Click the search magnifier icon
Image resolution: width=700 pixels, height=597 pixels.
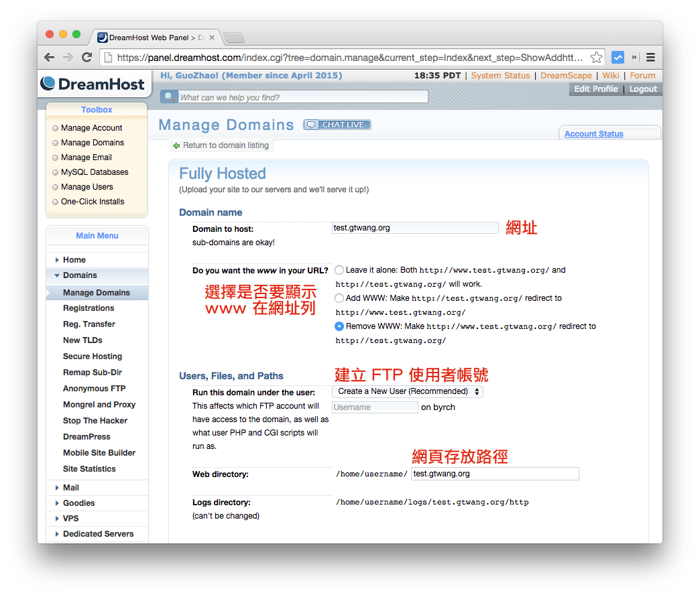click(x=169, y=96)
